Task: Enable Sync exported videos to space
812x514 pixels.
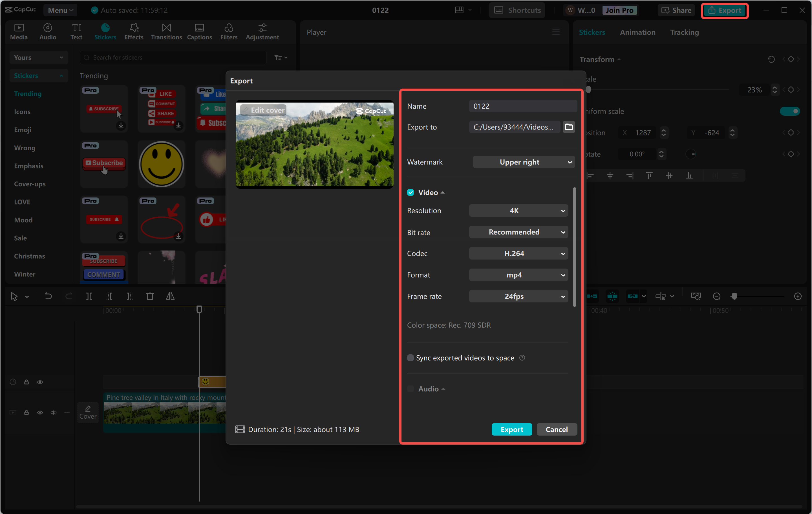Action: [x=411, y=358]
